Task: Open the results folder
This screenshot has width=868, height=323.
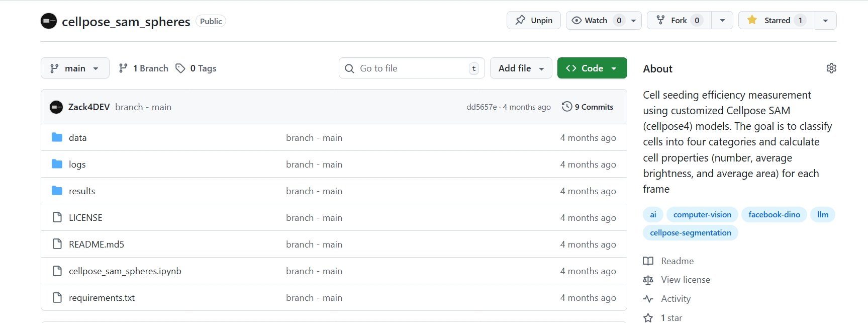Action: 82,191
